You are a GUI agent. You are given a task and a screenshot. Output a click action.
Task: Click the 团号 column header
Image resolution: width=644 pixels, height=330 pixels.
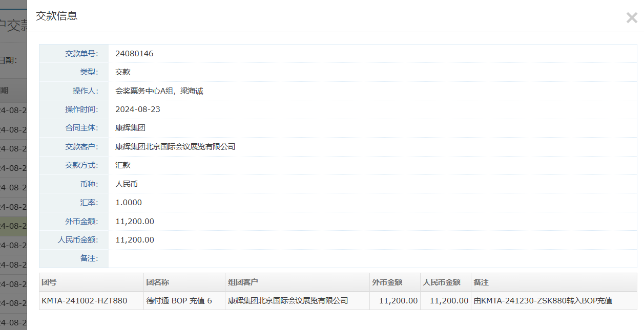(49, 282)
